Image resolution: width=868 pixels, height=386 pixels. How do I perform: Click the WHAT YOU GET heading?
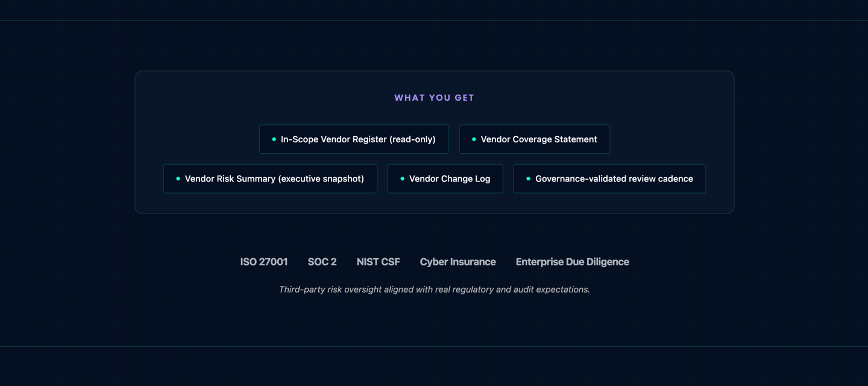pyautogui.click(x=434, y=98)
